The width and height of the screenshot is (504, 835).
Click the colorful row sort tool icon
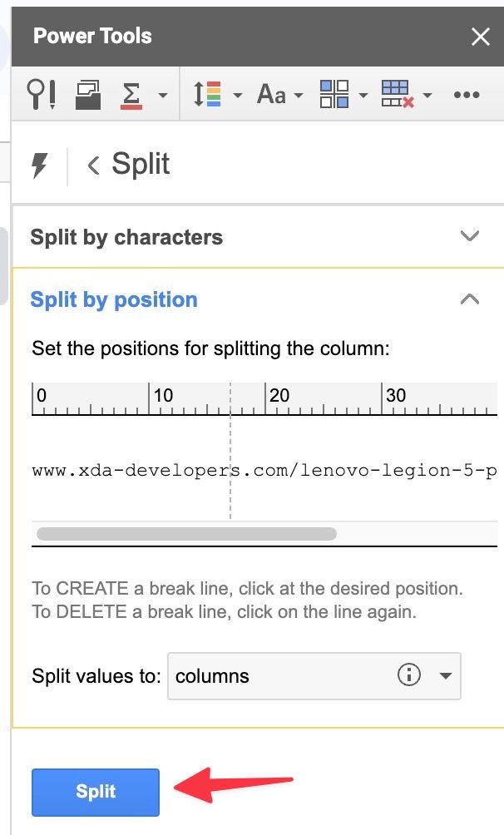(210, 95)
